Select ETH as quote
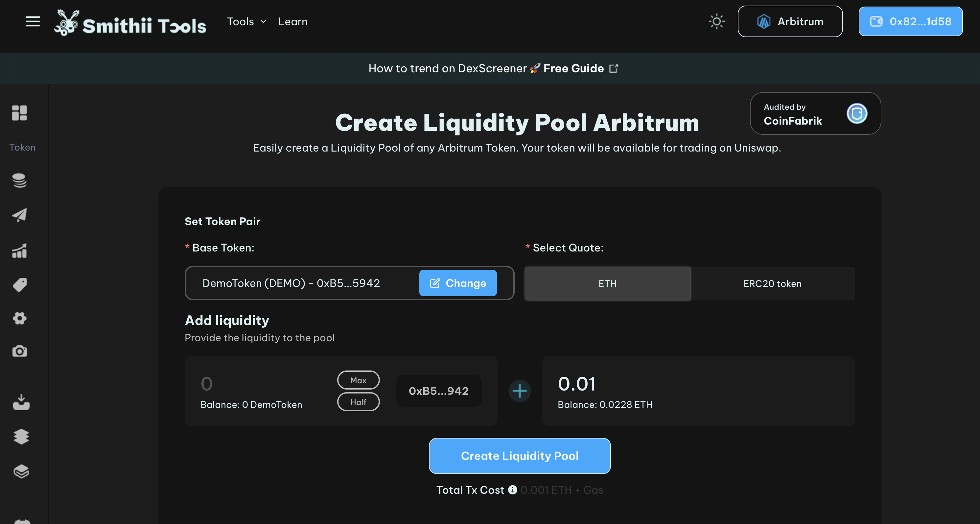Viewport: 980px width, 524px height. click(x=607, y=283)
